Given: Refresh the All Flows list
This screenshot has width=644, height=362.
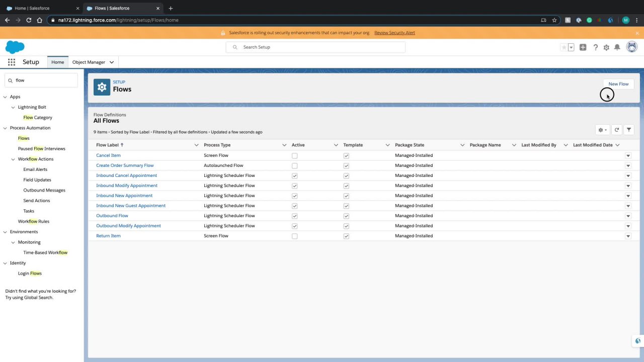Looking at the screenshot, I should click(616, 130).
